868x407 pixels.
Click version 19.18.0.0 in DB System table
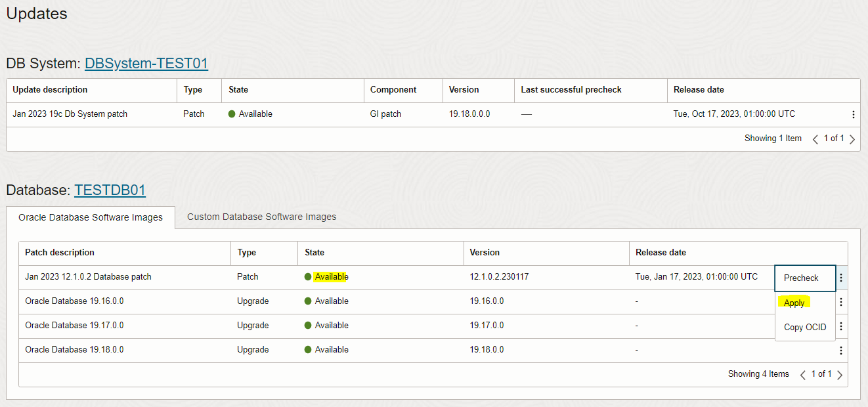point(469,114)
